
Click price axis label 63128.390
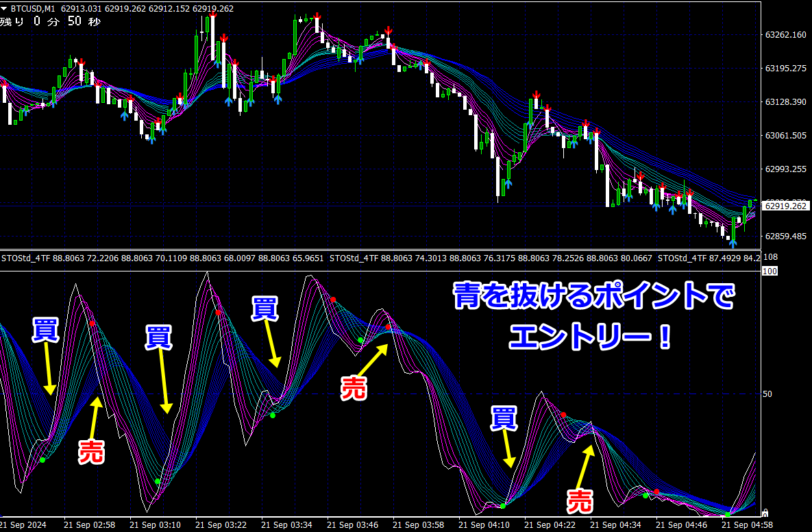[x=785, y=102]
